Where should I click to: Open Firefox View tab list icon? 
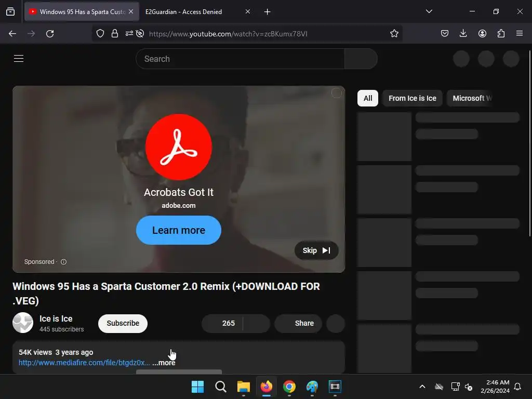coord(10,11)
